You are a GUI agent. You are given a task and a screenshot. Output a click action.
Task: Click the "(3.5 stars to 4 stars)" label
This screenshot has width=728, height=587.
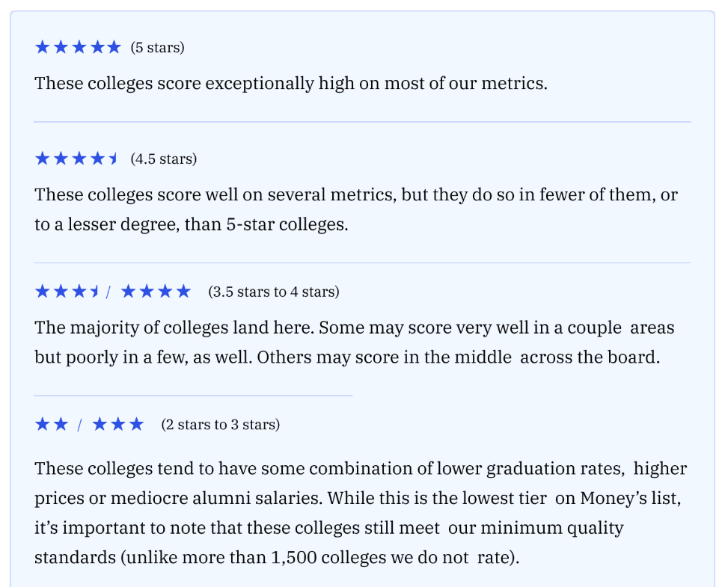(273, 292)
